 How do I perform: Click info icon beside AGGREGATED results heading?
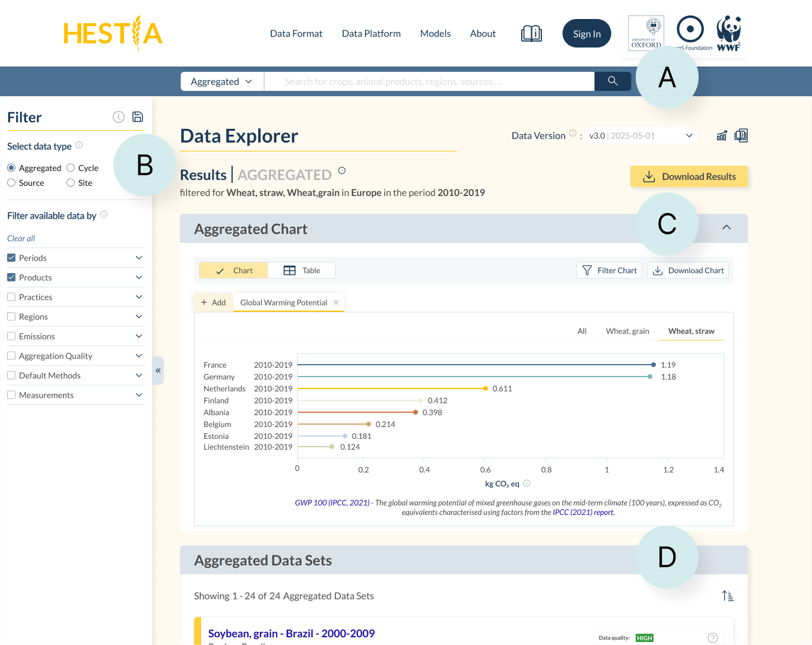[342, 171]
